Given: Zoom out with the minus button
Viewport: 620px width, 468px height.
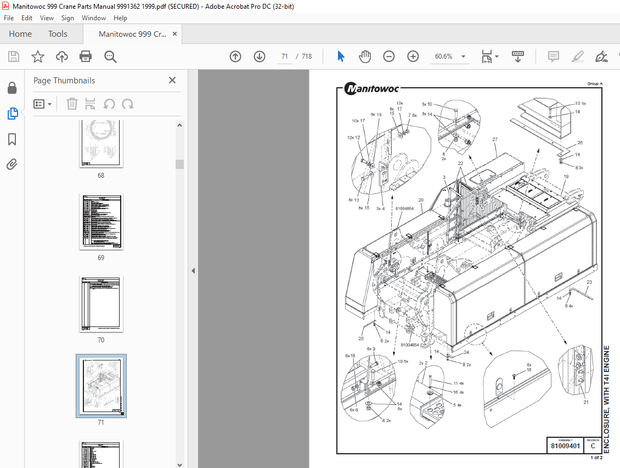Looking at the screenshot, I should point(389,57).
